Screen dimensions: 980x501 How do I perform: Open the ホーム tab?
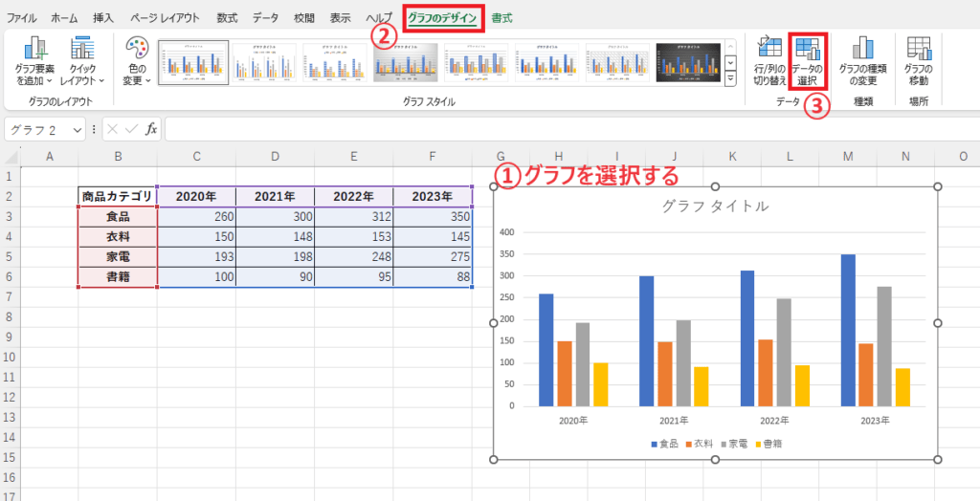tap(64, 18)
